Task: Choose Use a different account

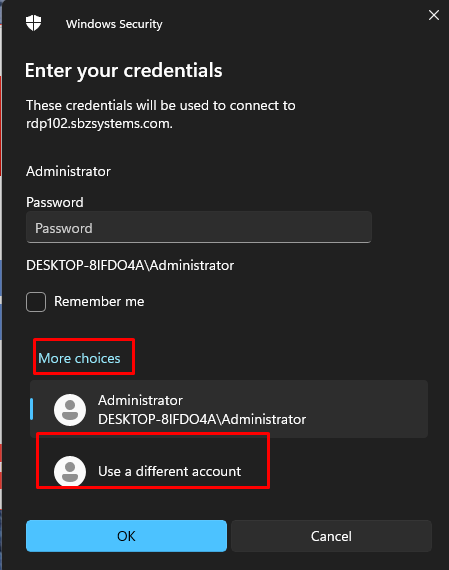Action: click(169, 471)
